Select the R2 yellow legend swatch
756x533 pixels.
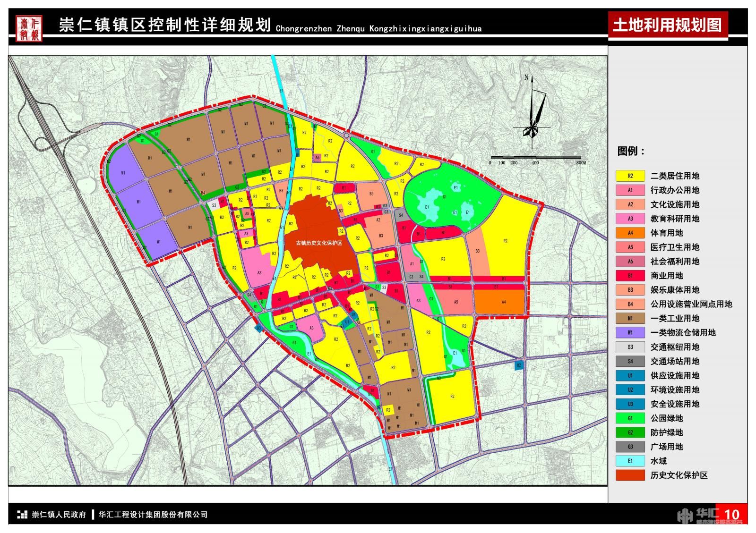(630, 176)
